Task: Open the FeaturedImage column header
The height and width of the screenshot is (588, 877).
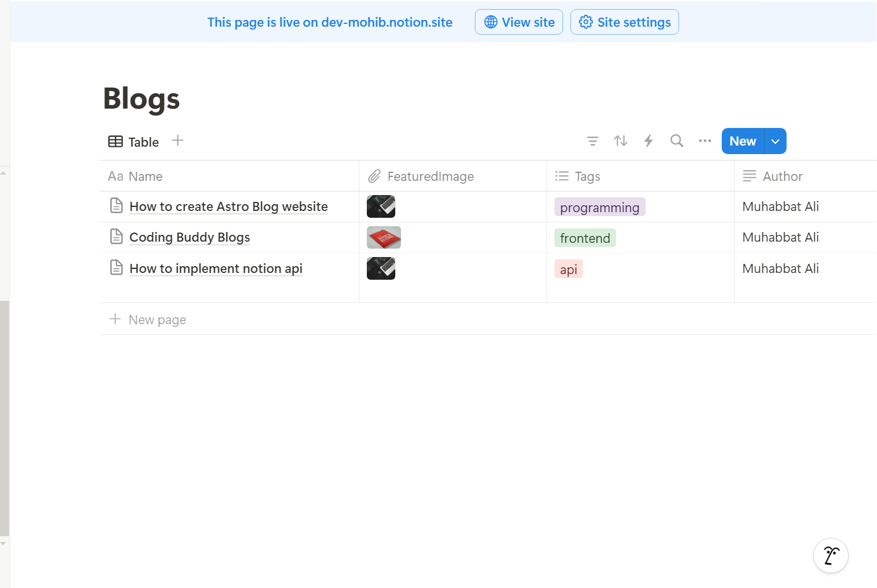Action: coord(430,176)
